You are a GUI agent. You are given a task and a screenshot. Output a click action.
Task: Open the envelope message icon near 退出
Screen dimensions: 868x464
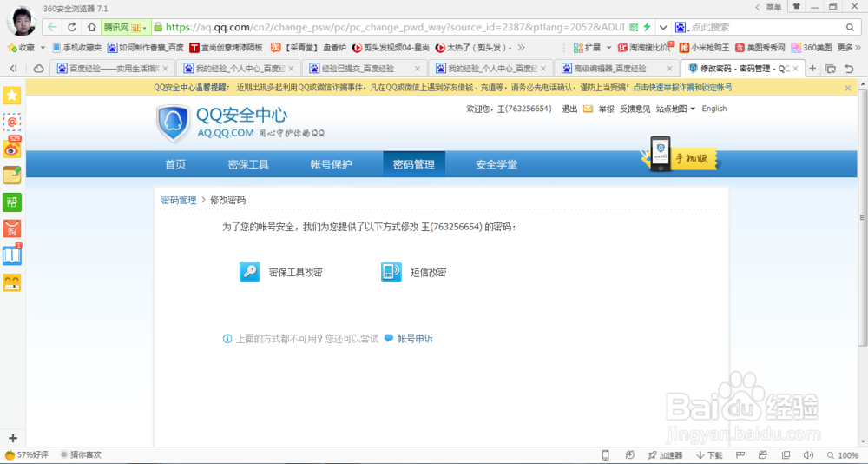pyautogui.click(x=588, y=109)
